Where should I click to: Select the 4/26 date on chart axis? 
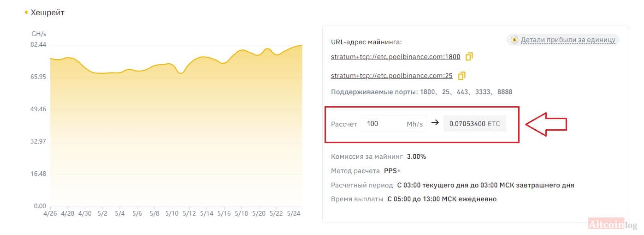click(x=50, y=214)
